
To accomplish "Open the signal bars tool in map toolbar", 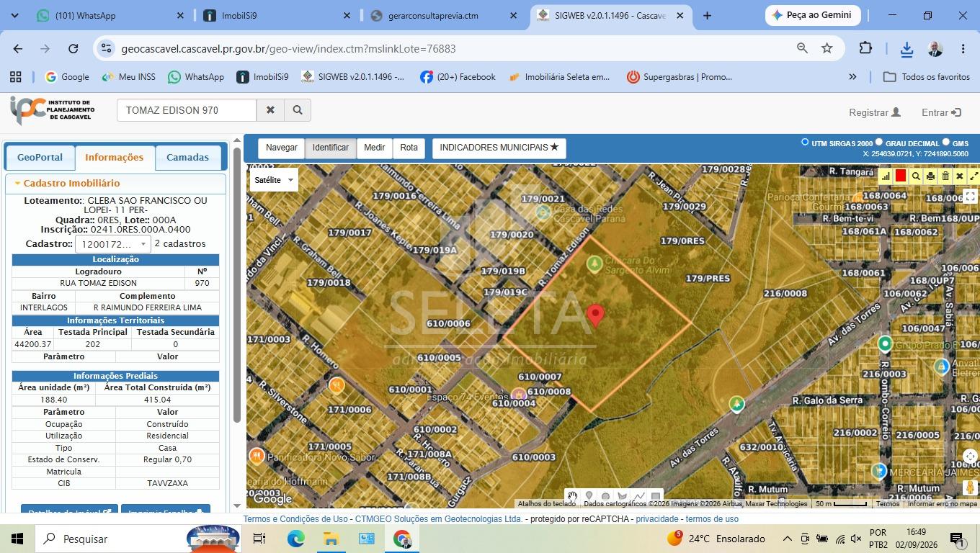I will coord(886,176).
